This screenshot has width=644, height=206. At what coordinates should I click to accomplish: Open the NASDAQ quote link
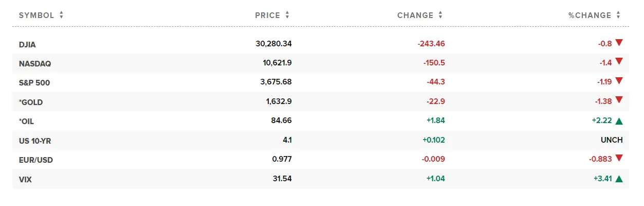coord(35,63)
